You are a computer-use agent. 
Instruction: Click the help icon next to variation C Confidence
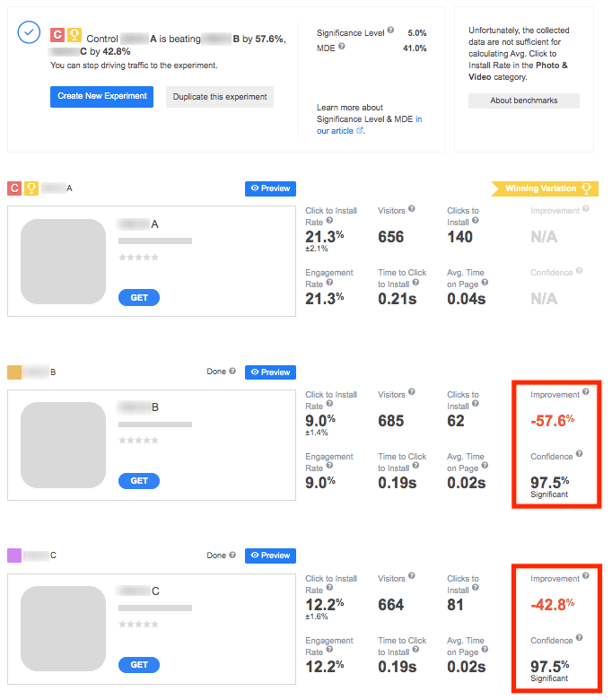[581, 638]
